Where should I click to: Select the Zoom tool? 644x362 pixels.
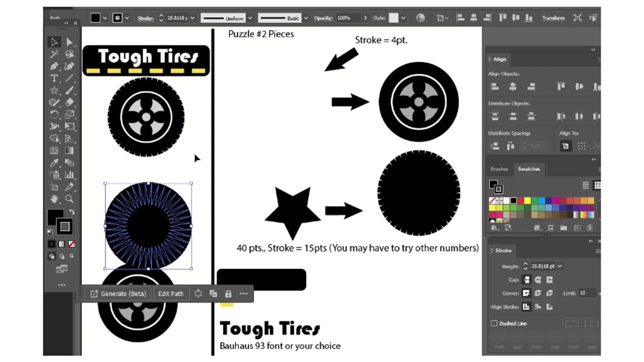(x=69, y=199)
